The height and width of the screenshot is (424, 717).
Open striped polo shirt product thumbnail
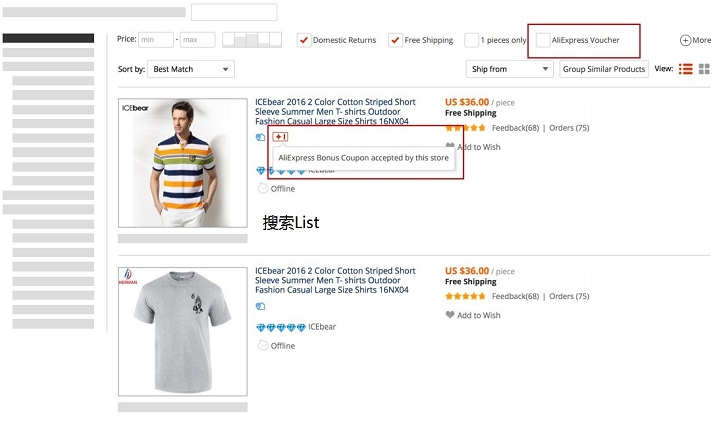pos(183,163)
